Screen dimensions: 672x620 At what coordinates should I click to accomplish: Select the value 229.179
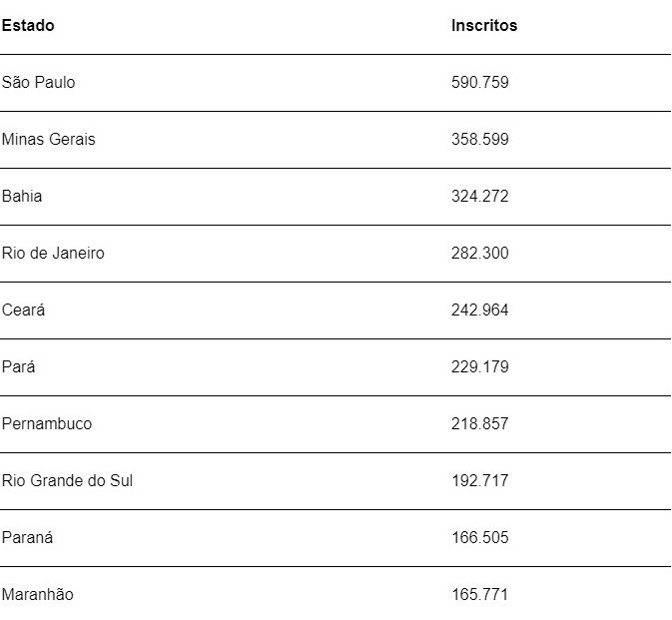[480, 366]
